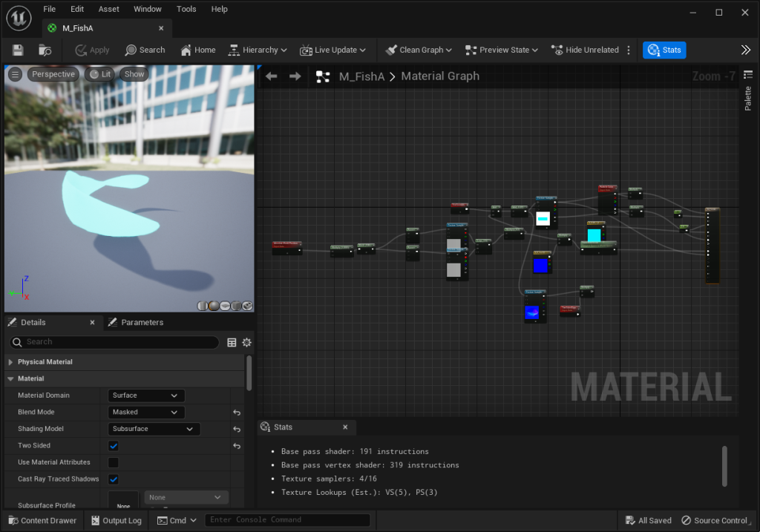Click the Browse to asset icon
Viewport: 760px width, 532px height.
click(45, 50)
